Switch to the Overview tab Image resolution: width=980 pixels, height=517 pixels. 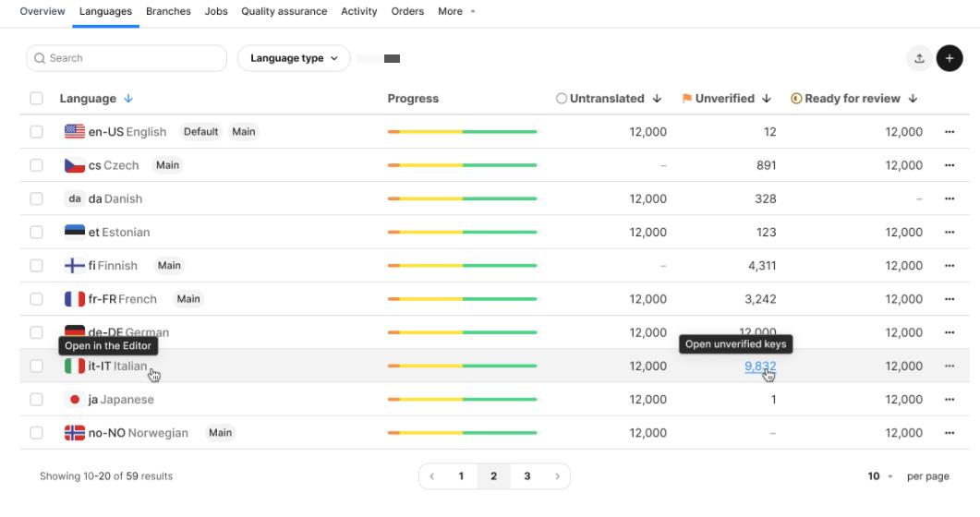click(x=42, y=11)
